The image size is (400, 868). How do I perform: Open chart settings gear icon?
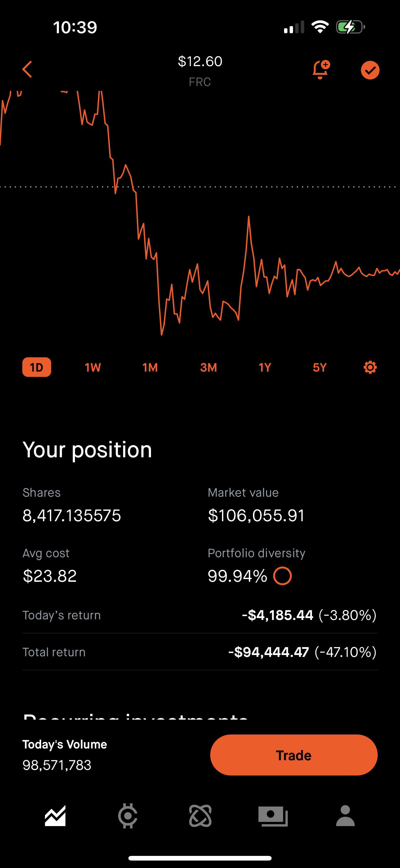pos(370,367)
